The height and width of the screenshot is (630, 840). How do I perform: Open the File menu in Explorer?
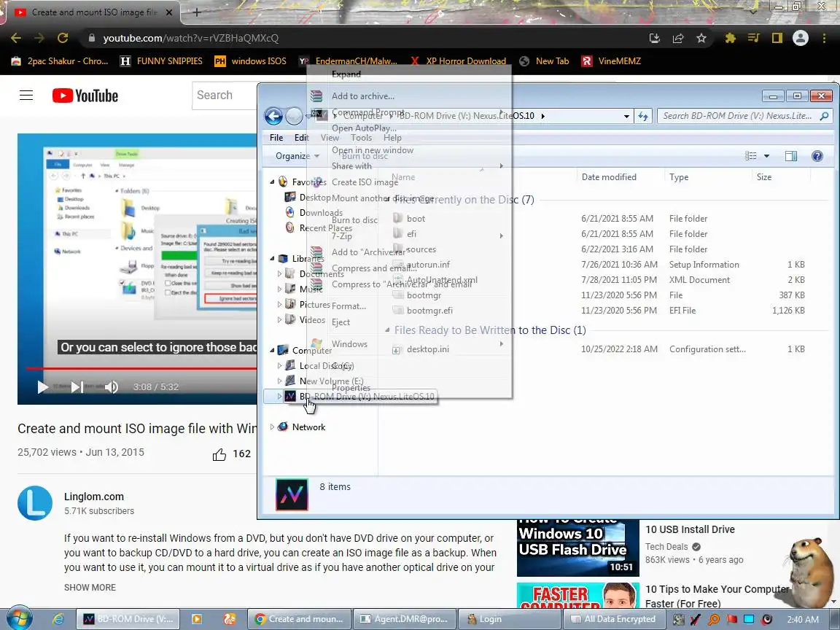pyautogui.click(x=276, y=138)
